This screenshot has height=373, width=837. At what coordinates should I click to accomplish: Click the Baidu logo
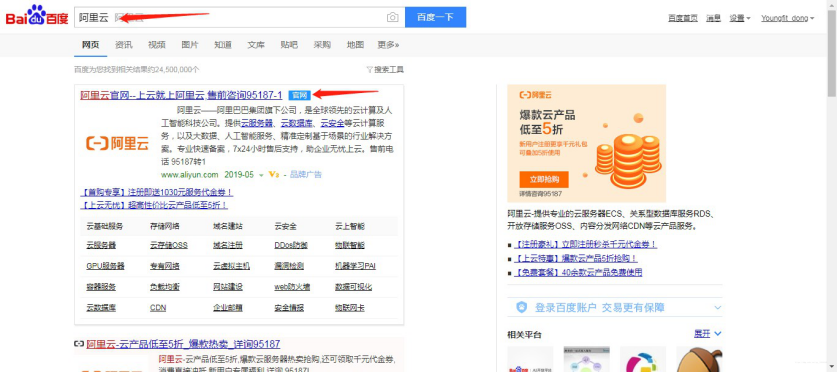coord(37,16)
